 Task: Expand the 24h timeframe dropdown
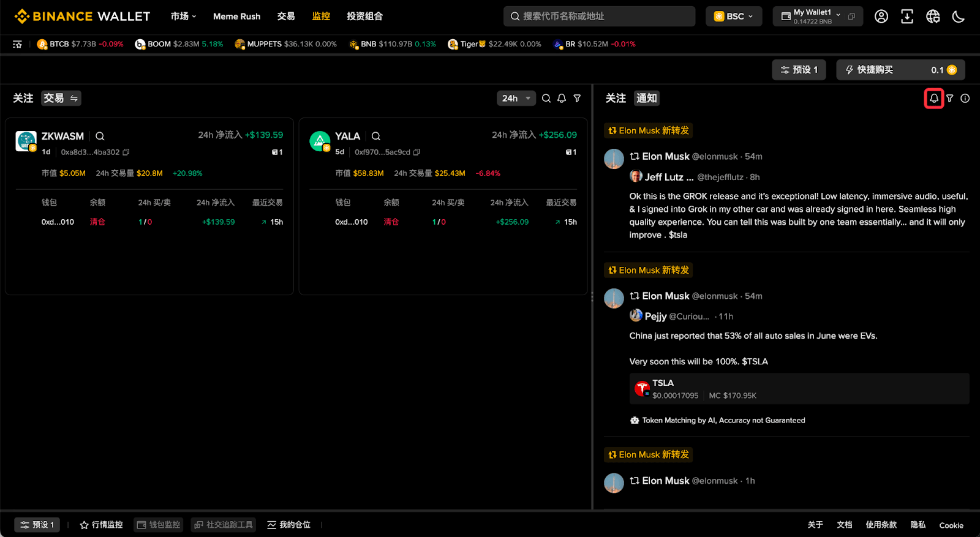pyautogui.click(x=516, y=98)
